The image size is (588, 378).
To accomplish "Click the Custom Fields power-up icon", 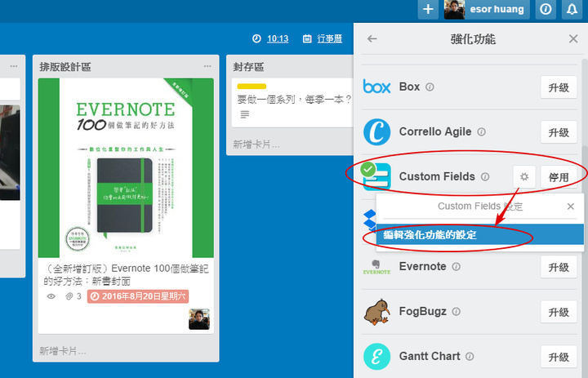I will (x=376, y=176).
